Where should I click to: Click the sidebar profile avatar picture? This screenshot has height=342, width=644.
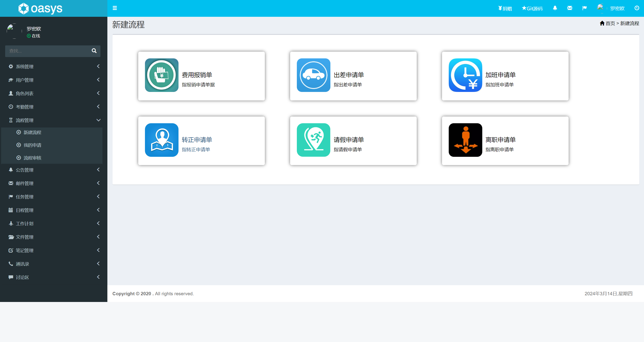click(14, 31)
